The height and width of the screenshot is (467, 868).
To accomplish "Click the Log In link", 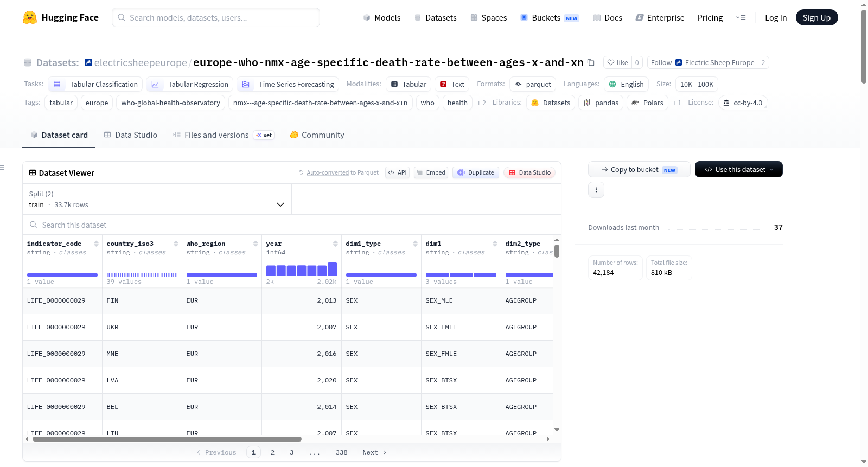I will click(775, 17).
